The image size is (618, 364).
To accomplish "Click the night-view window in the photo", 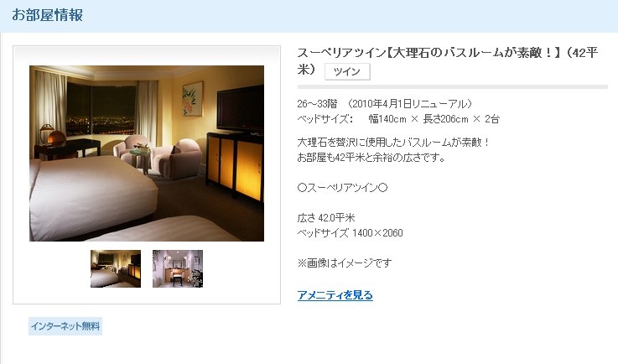I will coord(101,109).
